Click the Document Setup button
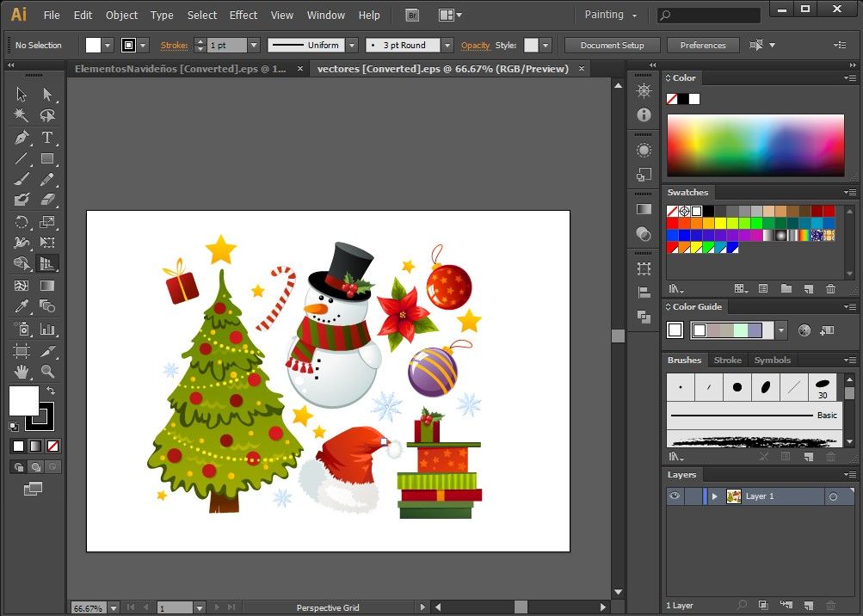 pyautogui.click(x=612, y=45)
